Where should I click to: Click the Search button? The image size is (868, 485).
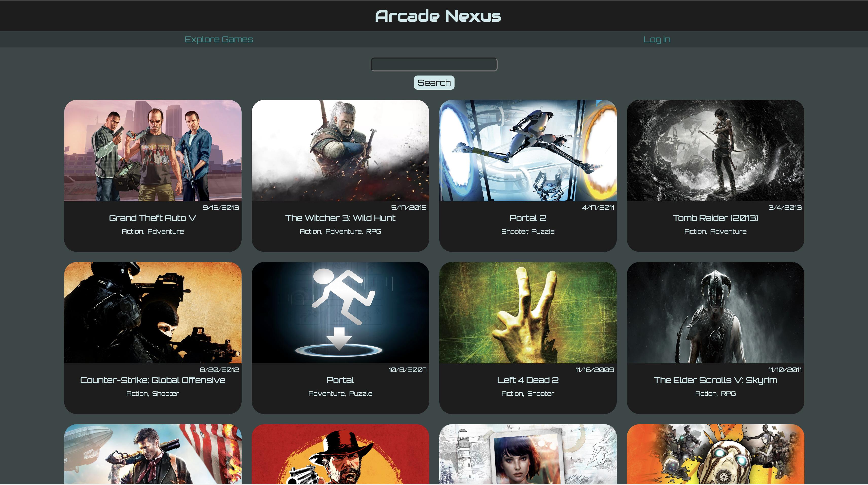tap(434, 83)
